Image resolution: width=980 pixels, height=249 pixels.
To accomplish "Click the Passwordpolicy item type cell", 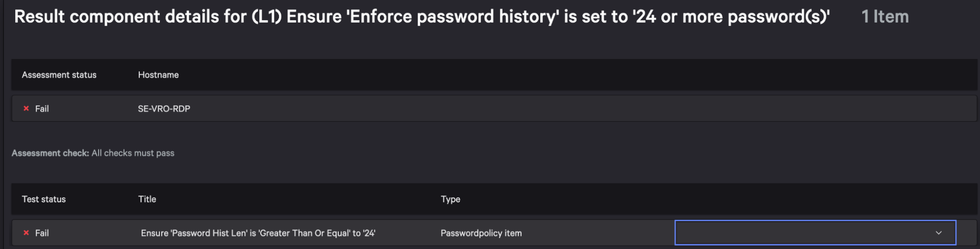I will coord(481,233).
